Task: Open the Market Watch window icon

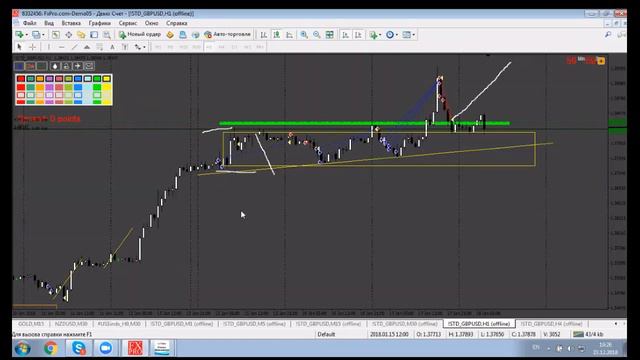Action: [x=56, y=35]
